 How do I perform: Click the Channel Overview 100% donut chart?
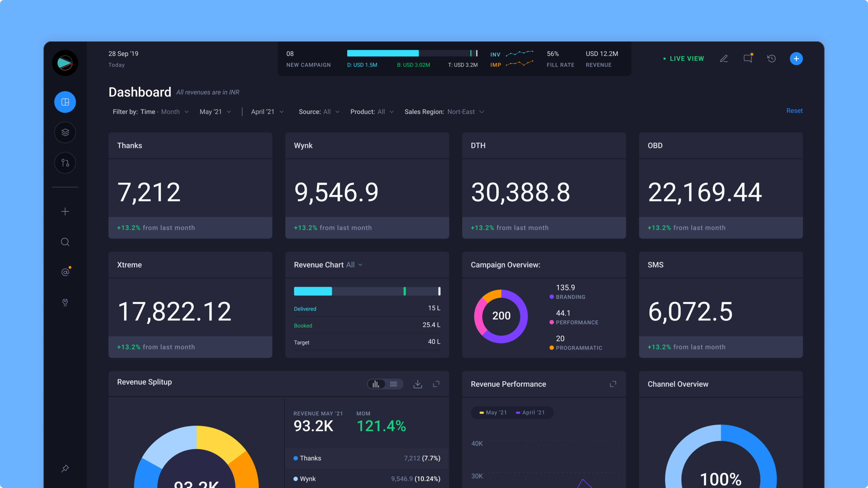721,456
